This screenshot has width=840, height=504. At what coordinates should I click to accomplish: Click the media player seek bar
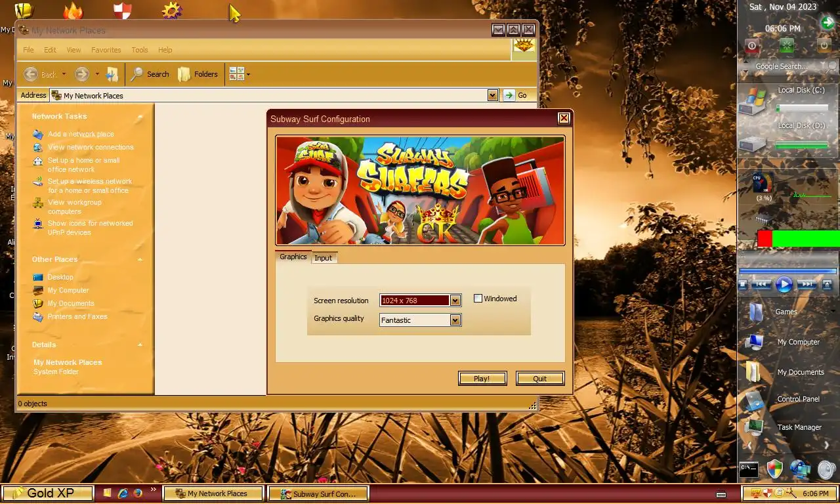point(788,270)
